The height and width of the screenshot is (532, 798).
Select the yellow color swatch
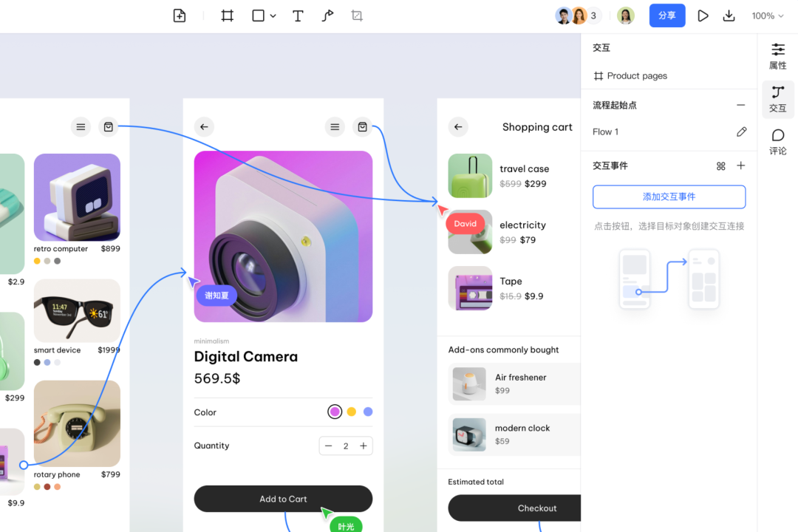(x=351, y=412)
